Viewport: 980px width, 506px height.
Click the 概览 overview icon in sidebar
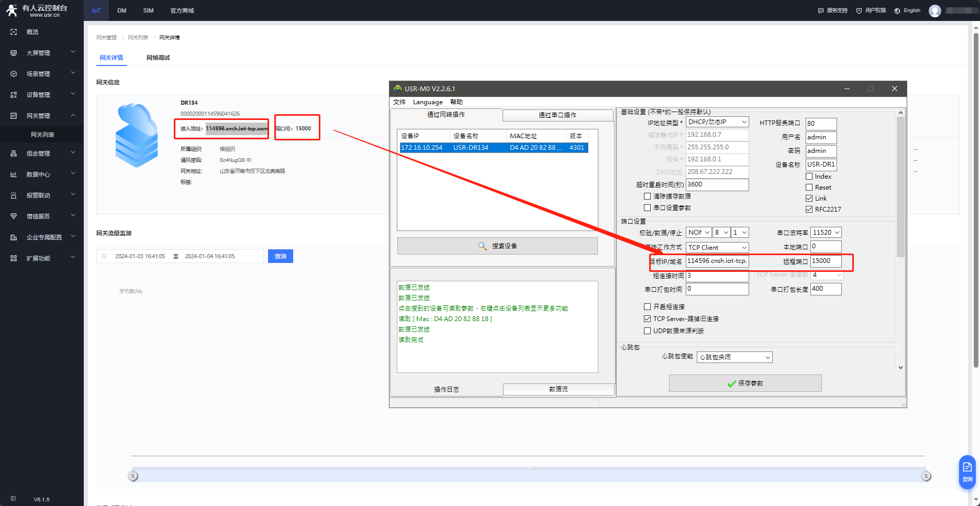(x=14, y=32)
